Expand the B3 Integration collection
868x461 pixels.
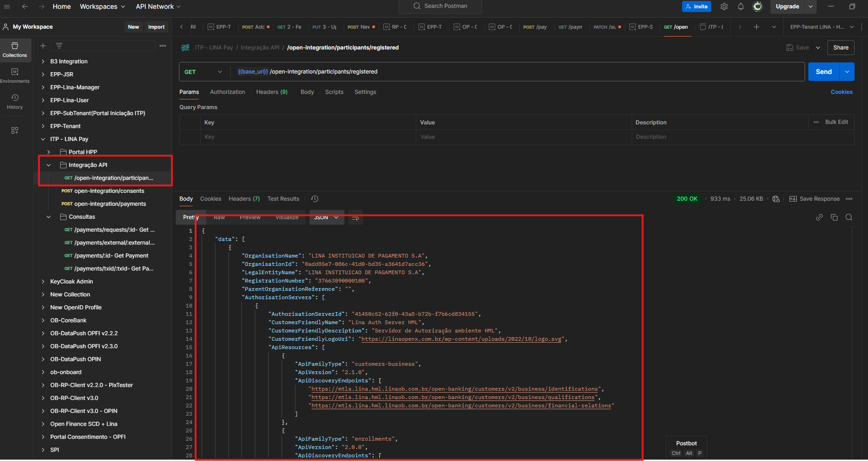pos(43,61)
